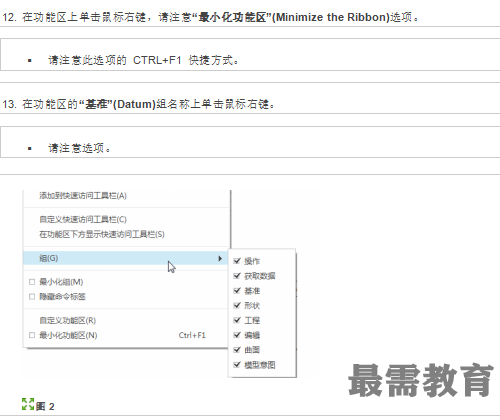Image resolution: width=500 pixels, height=420 pixels.
Task: Choose 在功能区下方显示快速访问工具栏(S) menu item
Action: 102,234
